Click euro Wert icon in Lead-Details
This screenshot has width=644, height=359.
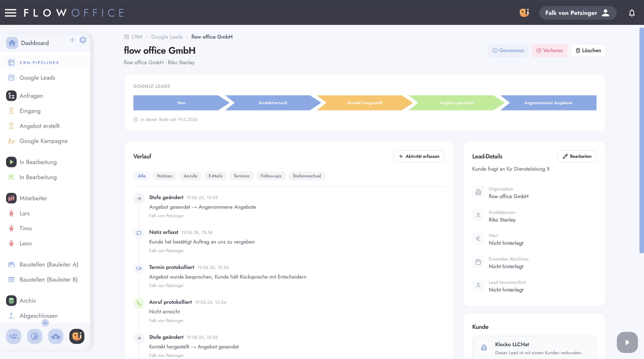pos(478,239)
